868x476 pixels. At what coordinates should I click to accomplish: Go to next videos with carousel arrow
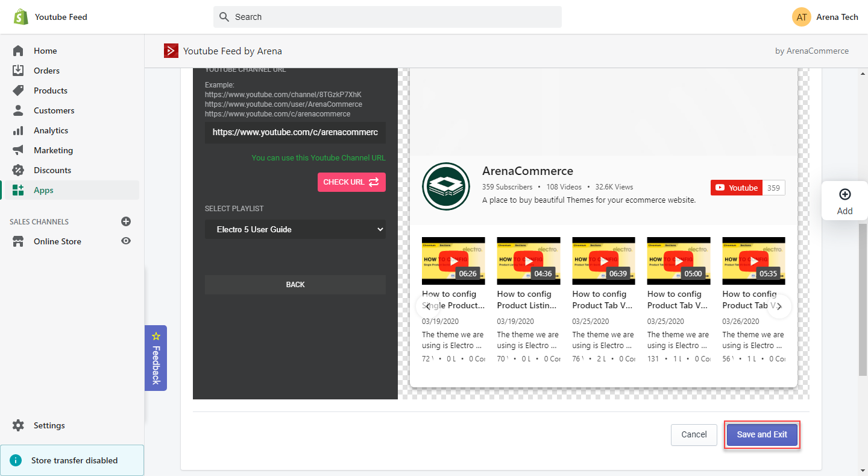[x=779, y=306]
